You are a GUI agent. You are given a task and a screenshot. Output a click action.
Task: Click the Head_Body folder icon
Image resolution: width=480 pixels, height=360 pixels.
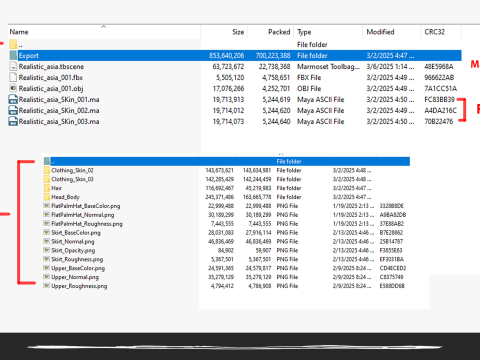[47, 197]
